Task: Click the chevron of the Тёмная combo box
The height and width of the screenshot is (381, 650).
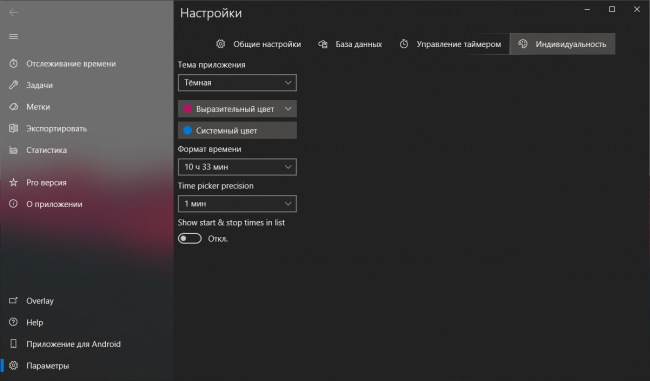Action: click(288, 83)
